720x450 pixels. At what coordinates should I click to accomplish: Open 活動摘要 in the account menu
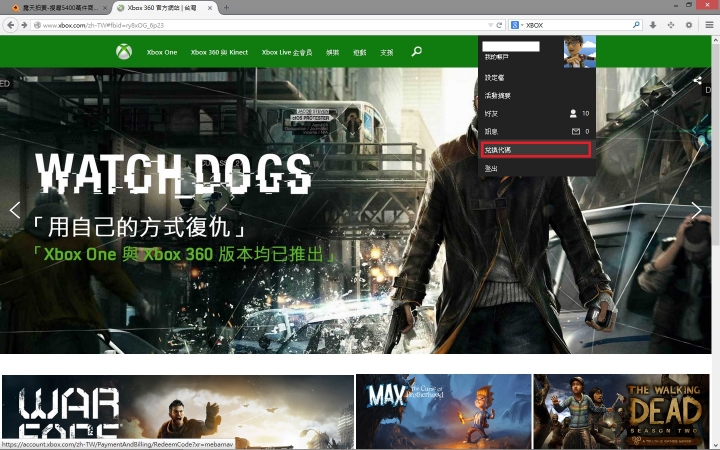click(x=497, y=96)
